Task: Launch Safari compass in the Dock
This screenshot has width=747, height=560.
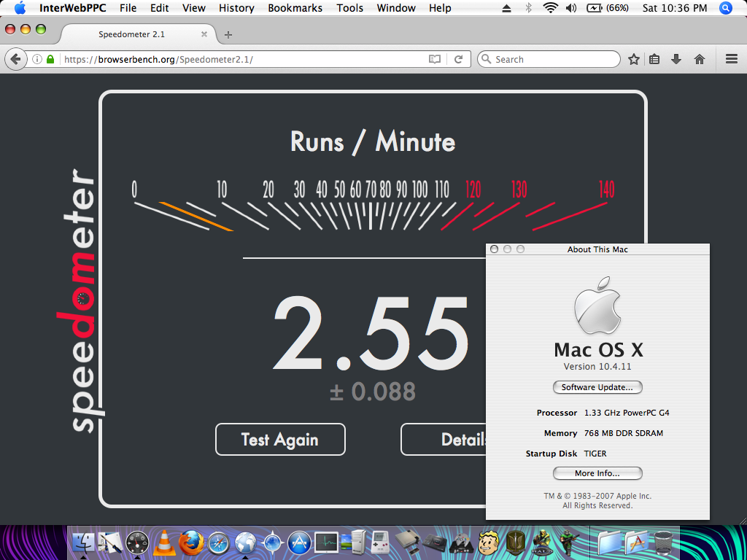Action: click(219, 542)
